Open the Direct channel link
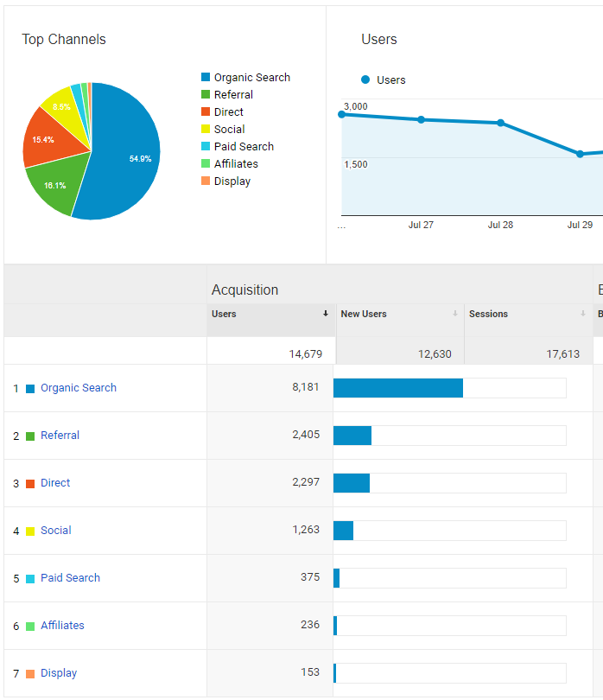The height and width of the screenshot is (700, 603). tap(55, 482)
